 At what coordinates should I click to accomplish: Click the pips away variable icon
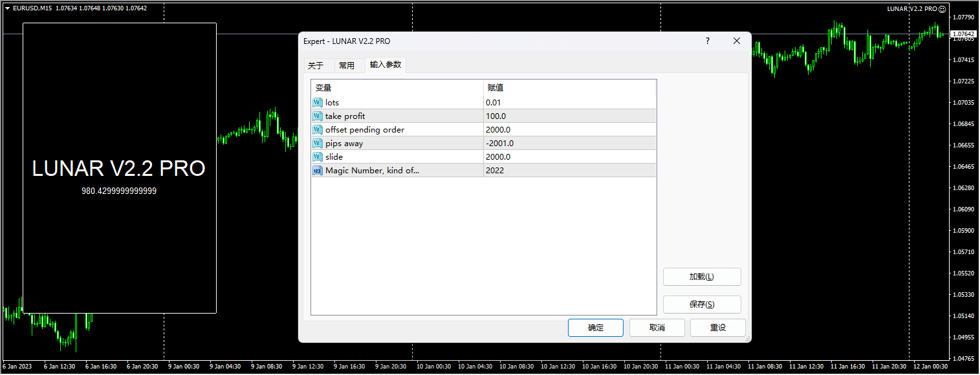[x=317, y=143]
